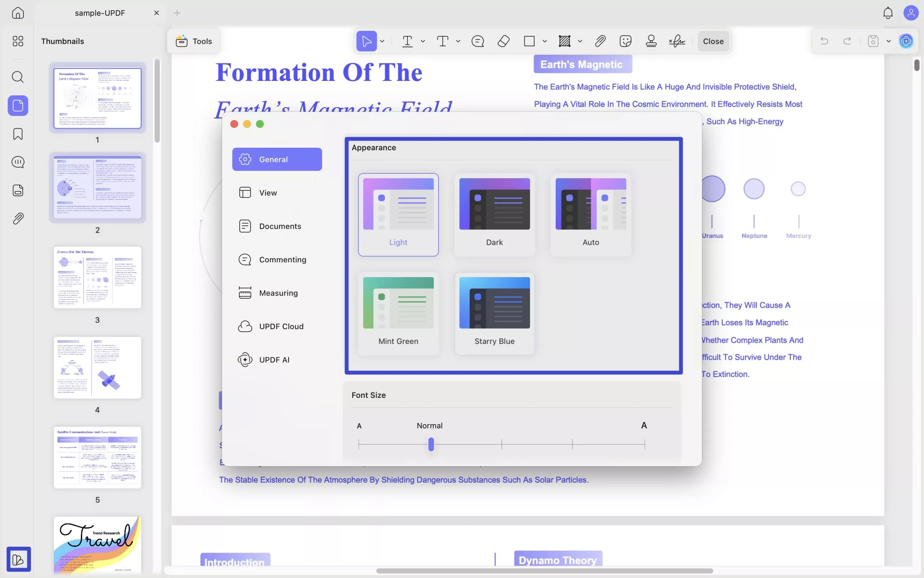Open page 3 thumbnail
Image resolution: width=924 pixels, height=578 pixels.
(x=97, y=277)
